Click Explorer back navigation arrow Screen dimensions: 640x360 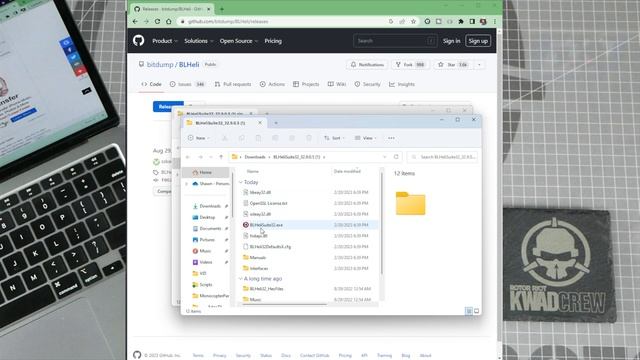pos(188,157)
